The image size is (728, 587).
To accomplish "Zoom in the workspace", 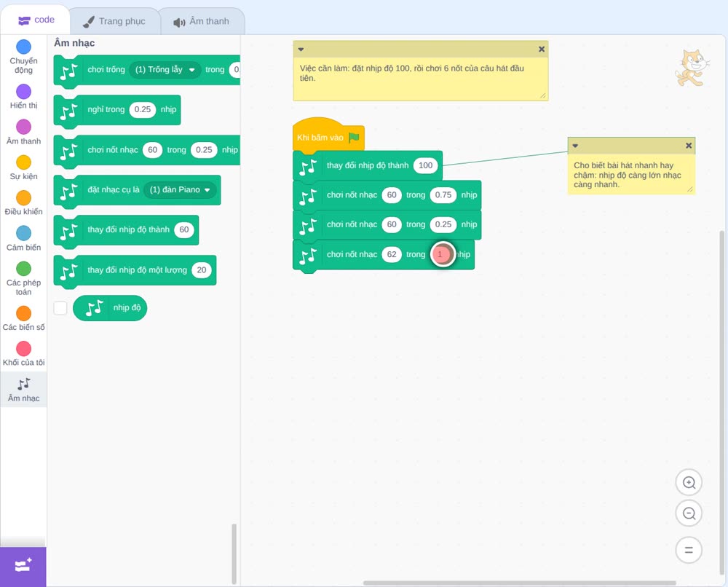I will tap(689, 483).
